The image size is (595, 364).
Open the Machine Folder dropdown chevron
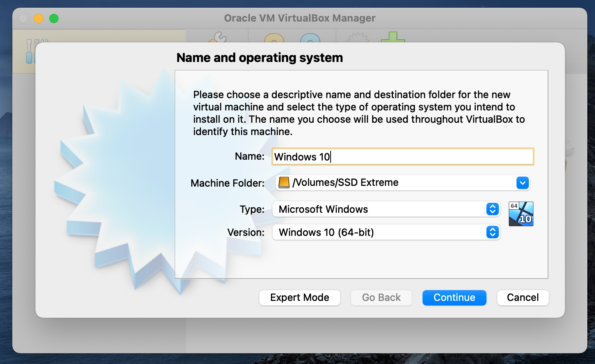pos(522,183)
